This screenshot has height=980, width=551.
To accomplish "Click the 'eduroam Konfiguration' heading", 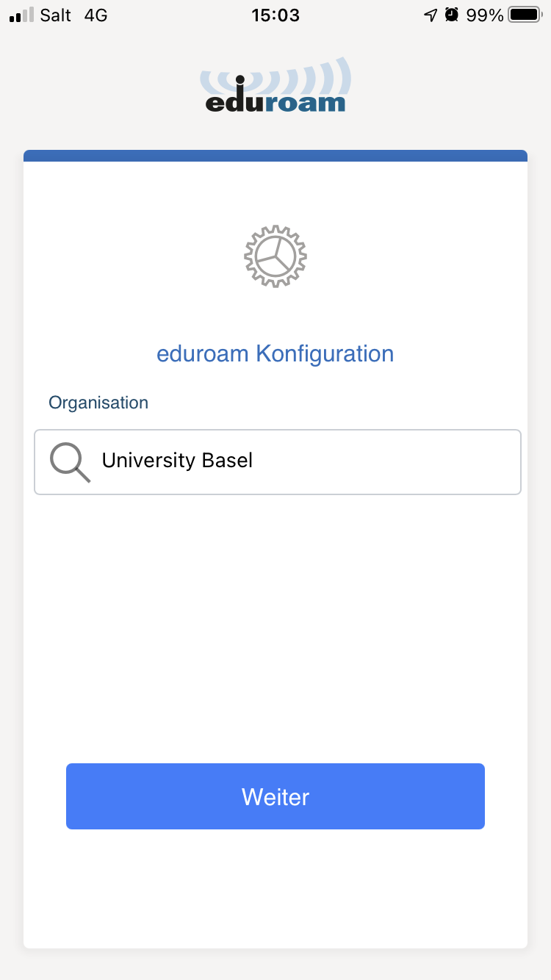I will click(275, 354).
